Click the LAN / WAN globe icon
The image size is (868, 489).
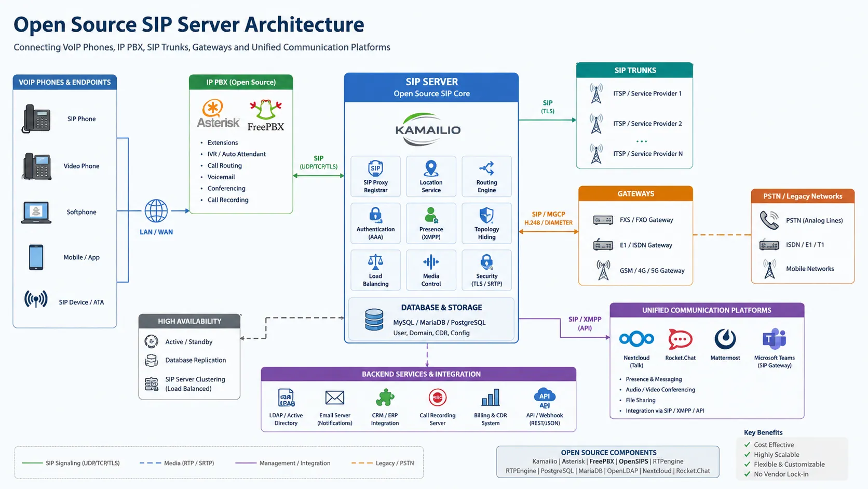[156, 211]
